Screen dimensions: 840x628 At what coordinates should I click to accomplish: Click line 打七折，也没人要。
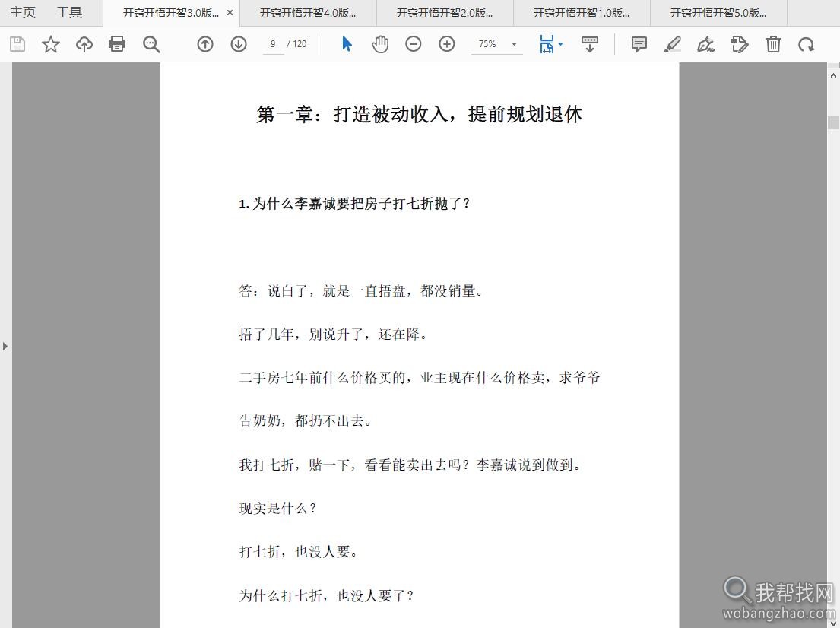[x=299, y=552]
